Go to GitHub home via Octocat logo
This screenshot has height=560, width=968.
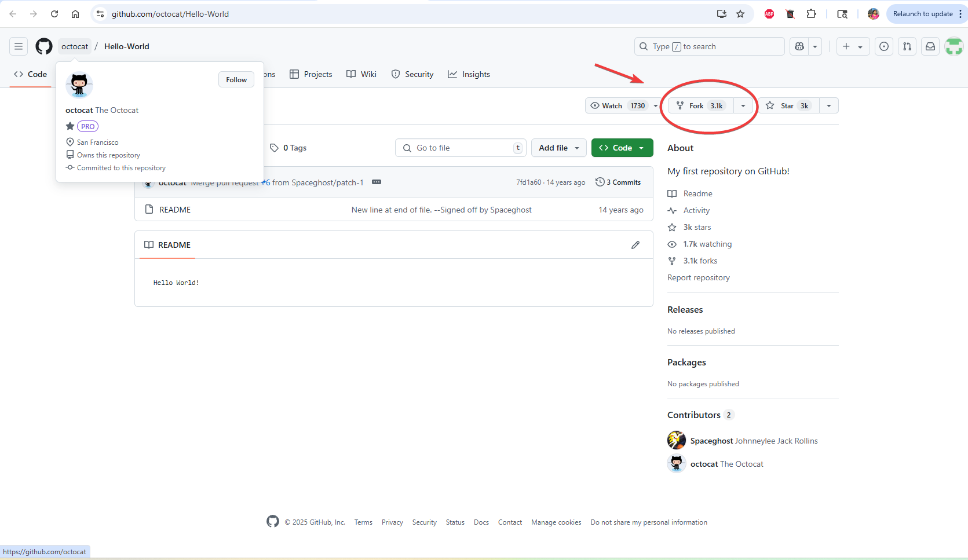click(44, 46)
